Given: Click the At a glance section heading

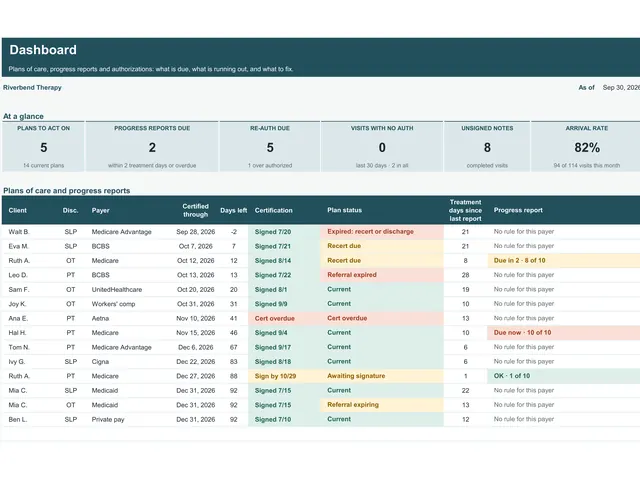Looking at the screenshot, I should (x=23, y=116).
